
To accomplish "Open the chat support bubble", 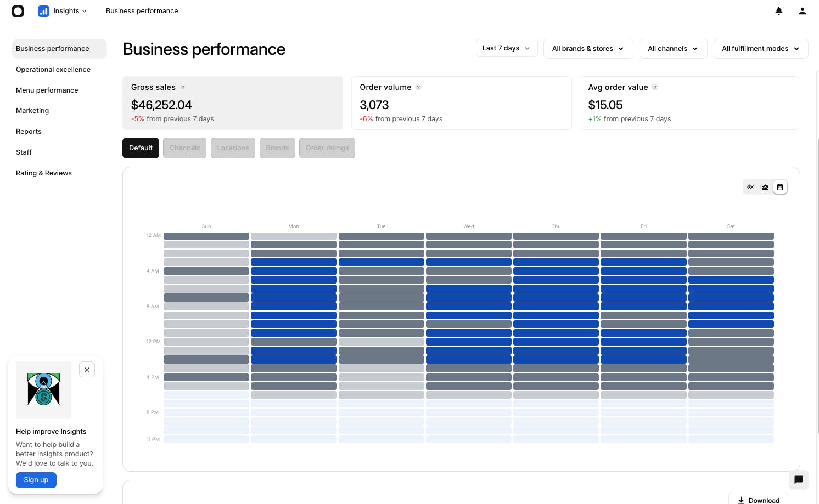I will pos(798,479).
